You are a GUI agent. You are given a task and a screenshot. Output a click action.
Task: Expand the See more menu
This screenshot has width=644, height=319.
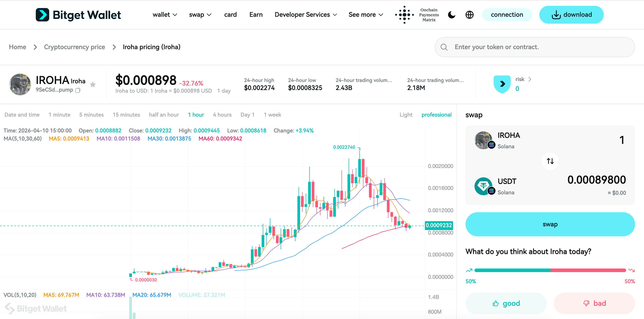(x=366, y=15)
